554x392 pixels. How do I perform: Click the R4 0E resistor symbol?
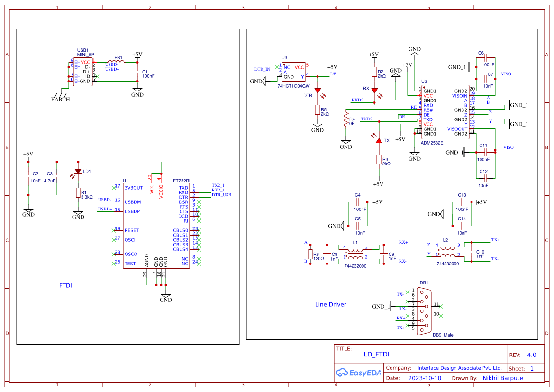click(x=346, y=119)
